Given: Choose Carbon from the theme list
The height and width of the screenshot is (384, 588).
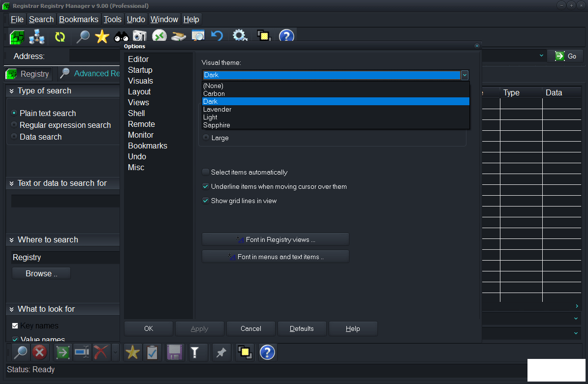Looking at the screenshot, I should [336, 93].
